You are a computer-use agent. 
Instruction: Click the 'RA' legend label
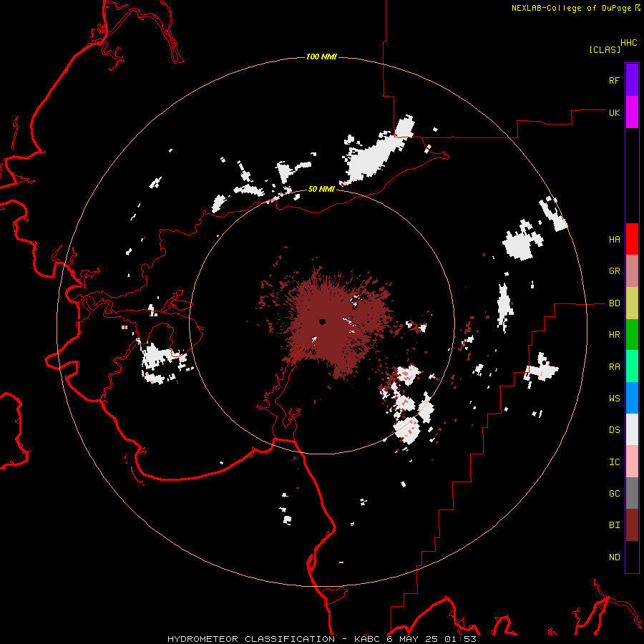click(x=614, y=367)
